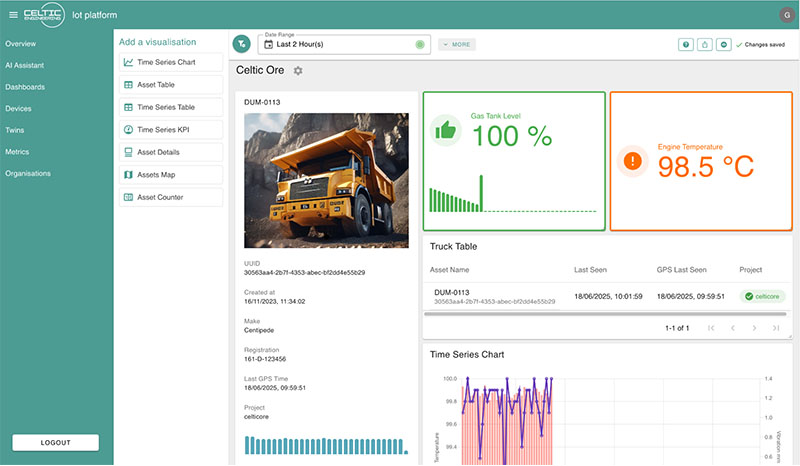Screen dimensions: 800x466
Task: Open Organisations in the sidebar
Action: pyautogui.click(x=28, y=174)
